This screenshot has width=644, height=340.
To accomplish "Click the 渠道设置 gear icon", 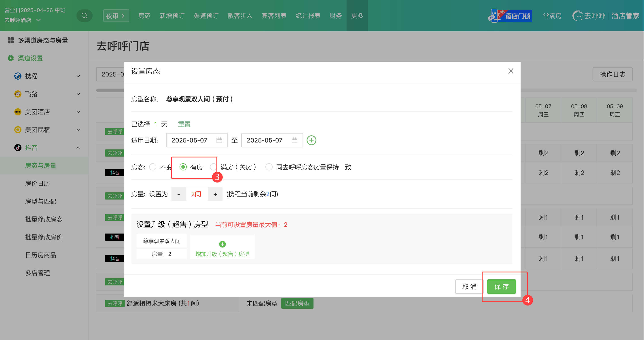I will (x=11, y=58).
